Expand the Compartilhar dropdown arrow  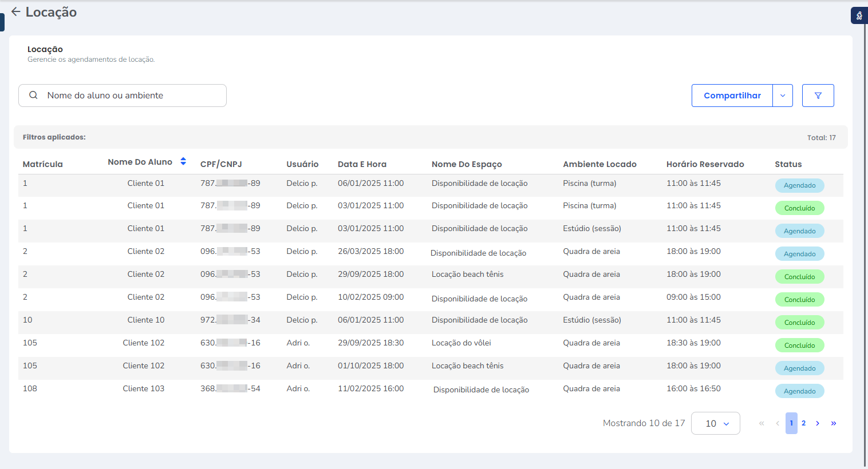[x=783, y=96]
